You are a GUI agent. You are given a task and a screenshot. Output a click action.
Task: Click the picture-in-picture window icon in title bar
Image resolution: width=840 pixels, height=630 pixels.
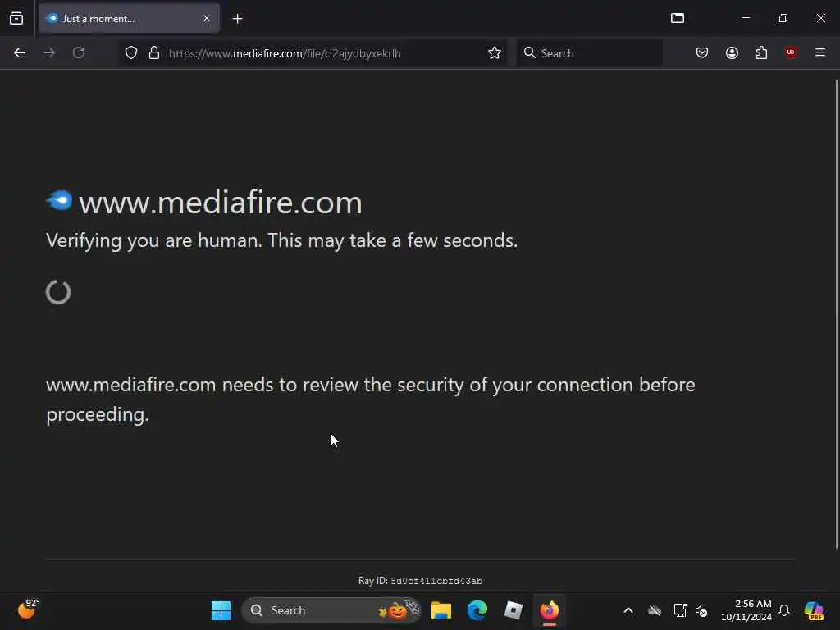[678, 18]
